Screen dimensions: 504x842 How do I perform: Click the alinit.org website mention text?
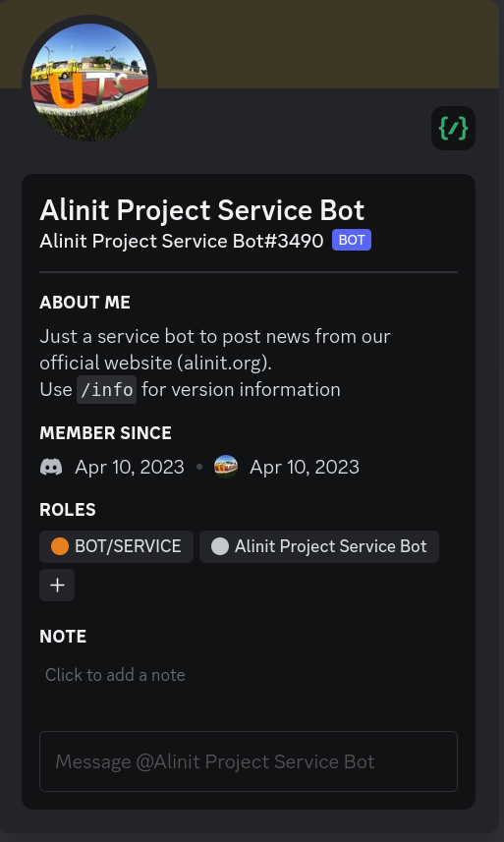(x=224, y=363)
